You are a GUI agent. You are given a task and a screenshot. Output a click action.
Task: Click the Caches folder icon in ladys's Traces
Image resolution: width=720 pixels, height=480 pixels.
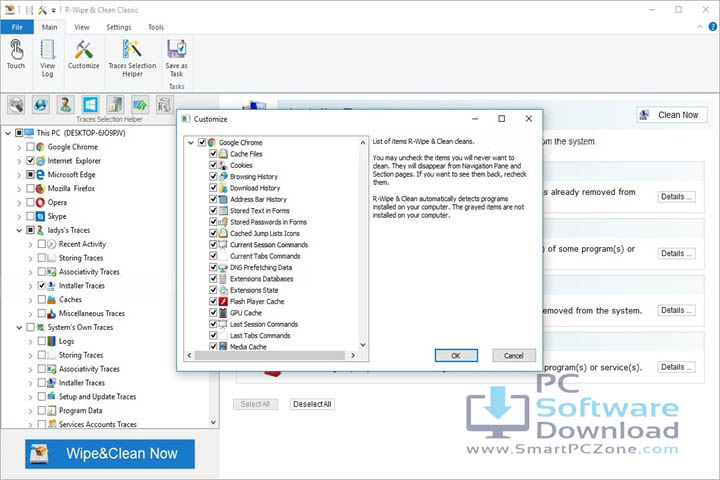pyautogui.click(x=51, y=299)
